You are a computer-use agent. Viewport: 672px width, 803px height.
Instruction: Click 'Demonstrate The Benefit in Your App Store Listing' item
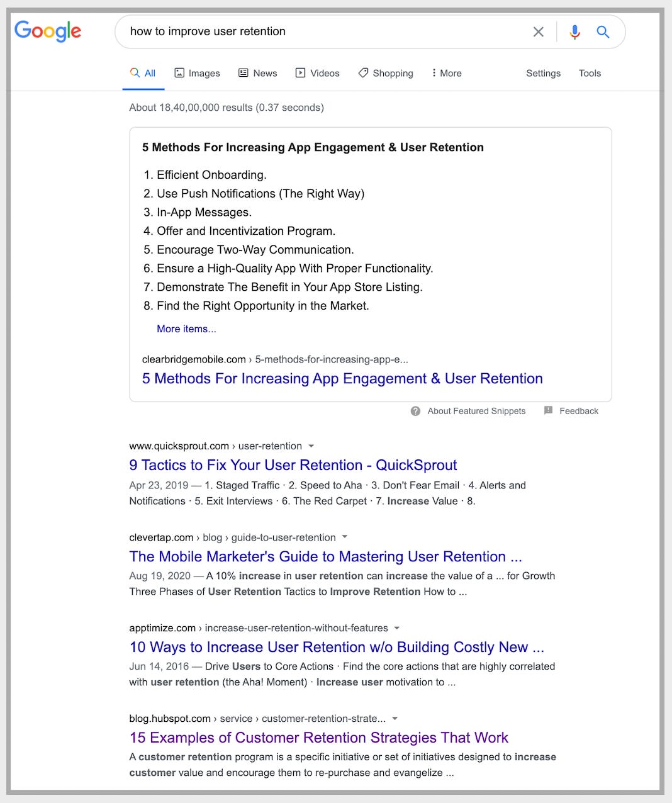(x=289, y=287)
